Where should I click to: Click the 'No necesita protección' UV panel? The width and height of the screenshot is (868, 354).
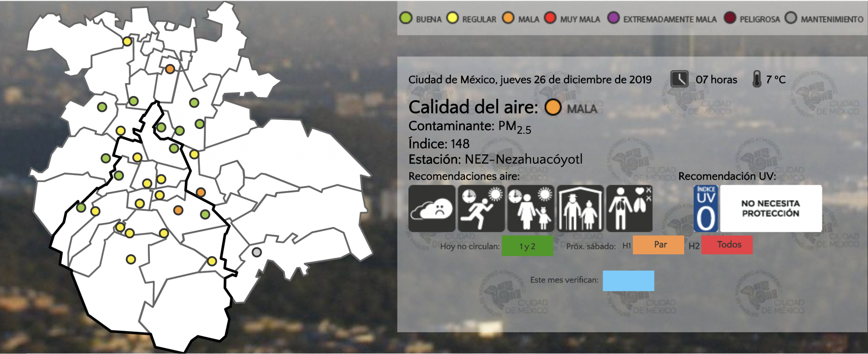771,209
